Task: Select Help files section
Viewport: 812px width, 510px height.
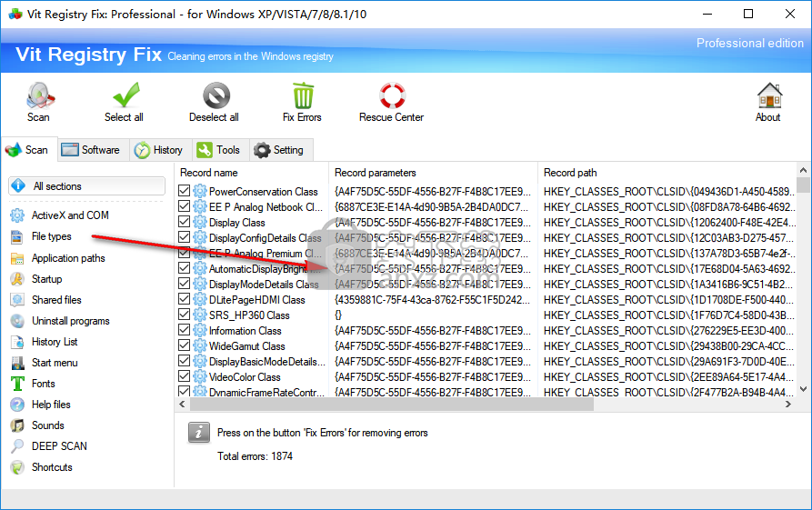Action: (51, 405)
